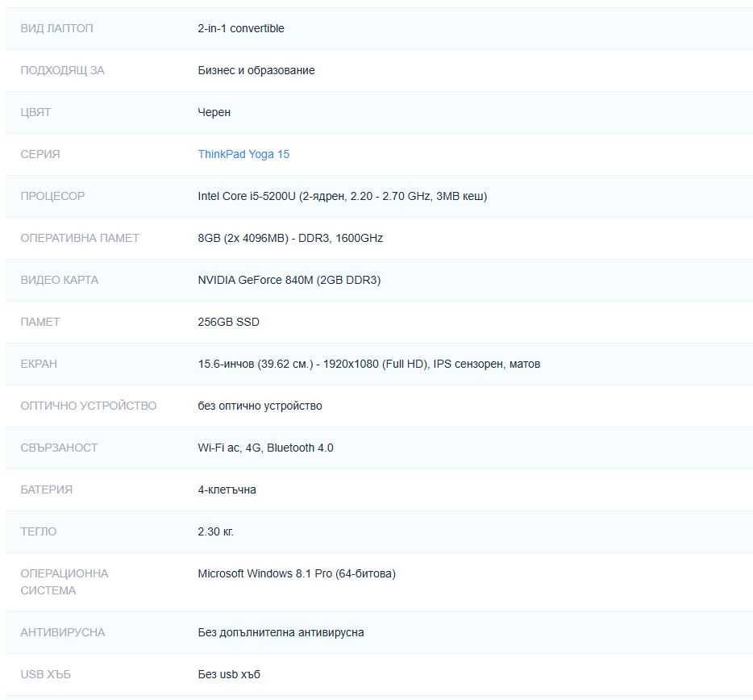
Task: Click the ПОДХОДЯЩ ЗА label
Action: click(62, 70)
